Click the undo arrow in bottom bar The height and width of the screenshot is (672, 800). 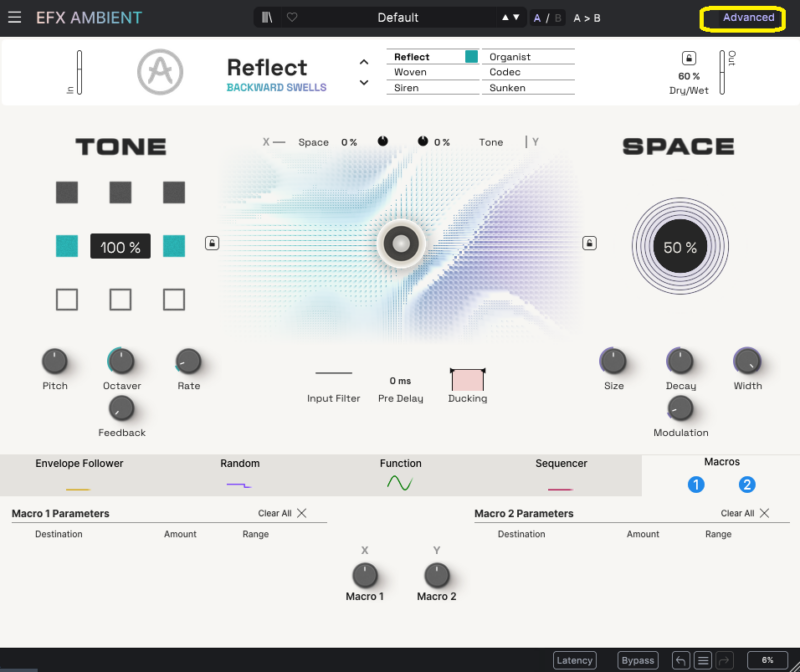tap(680, 660)
